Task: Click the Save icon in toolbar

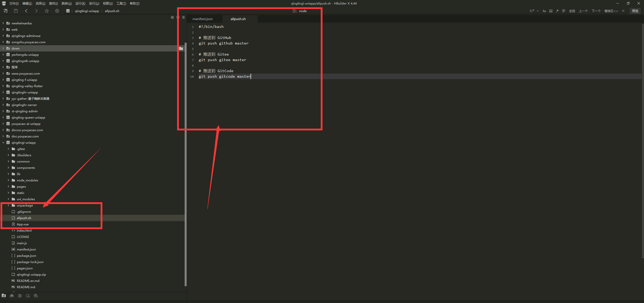Action: point(16,11)
